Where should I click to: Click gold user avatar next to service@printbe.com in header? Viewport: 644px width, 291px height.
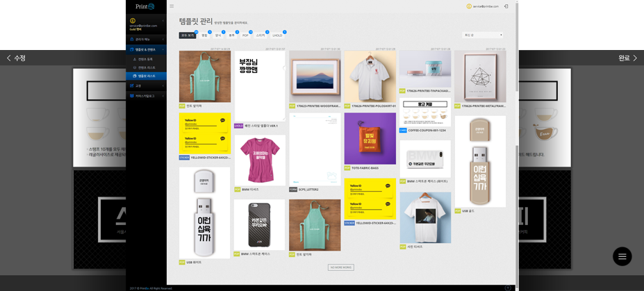[x=469, y=6]
